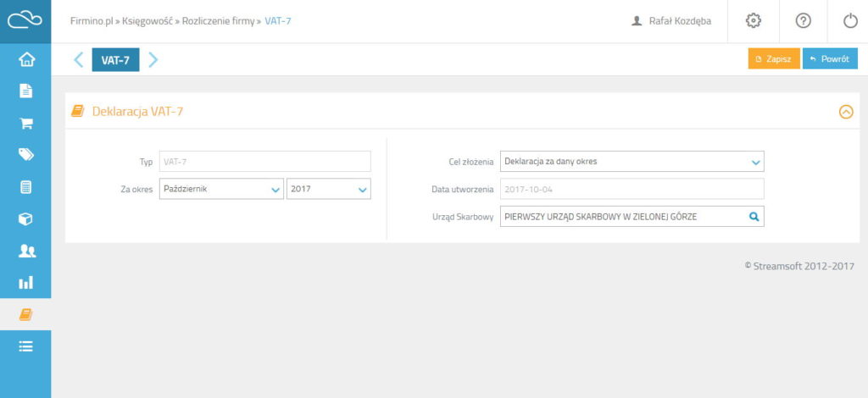Expand the Październik month dropdown
Image resolution: width=868 pixels, height=398 pixels.
click(x=221, y=189)
